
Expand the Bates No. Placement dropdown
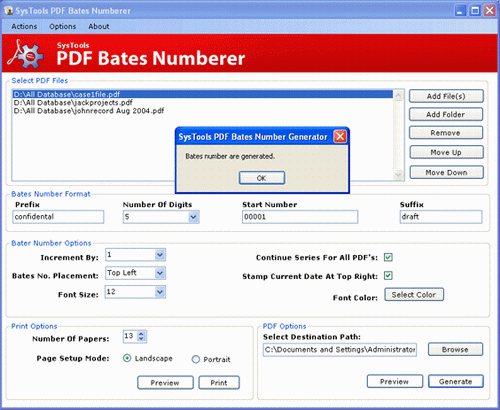(160, 273)
